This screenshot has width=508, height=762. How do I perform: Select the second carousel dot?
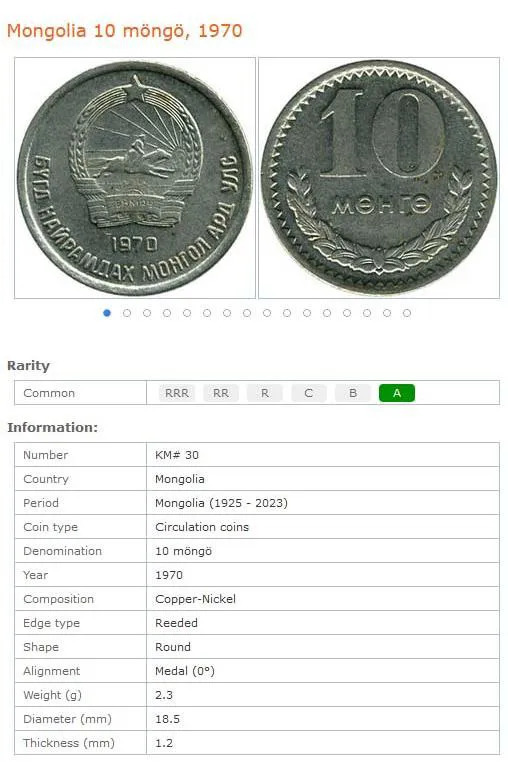click(x=127, y=313)
